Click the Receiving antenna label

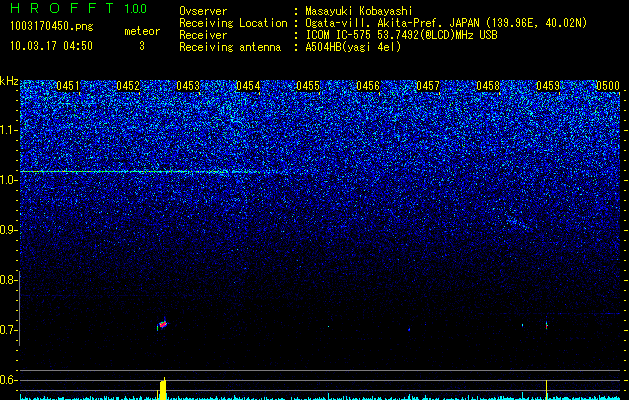(230, 47)
